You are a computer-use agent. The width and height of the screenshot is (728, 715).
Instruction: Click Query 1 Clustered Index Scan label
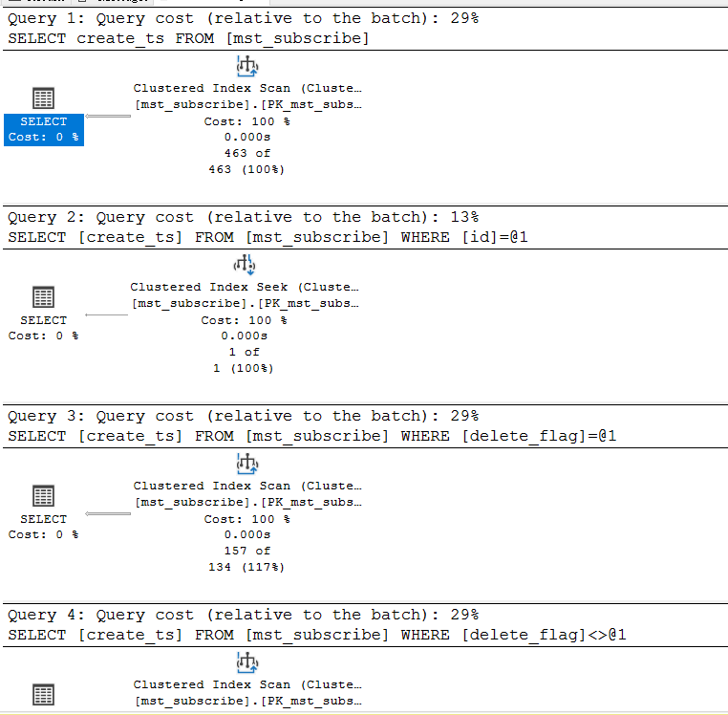[x=247, y=88]
